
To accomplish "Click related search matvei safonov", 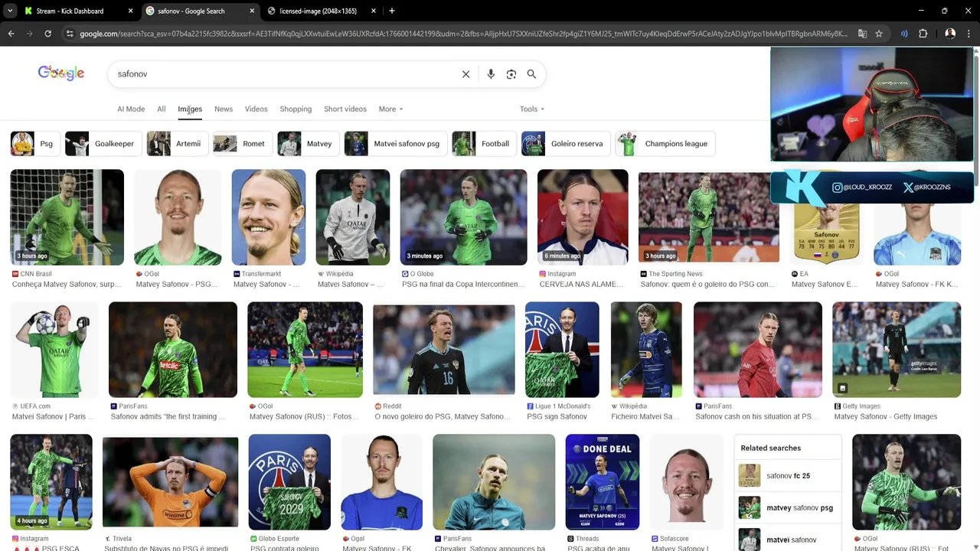I will pos(788,540).
